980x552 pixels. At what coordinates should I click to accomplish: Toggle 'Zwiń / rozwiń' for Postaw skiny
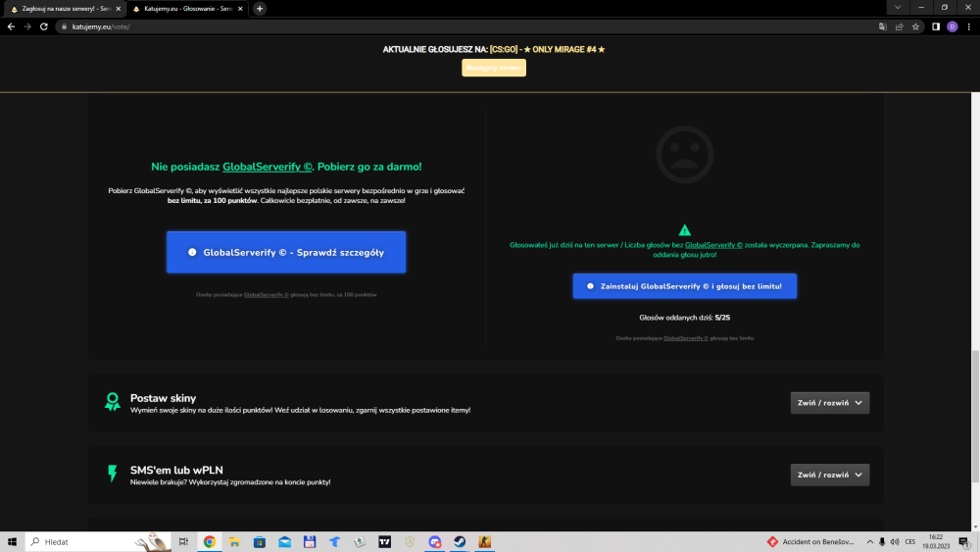click(829, 403)
